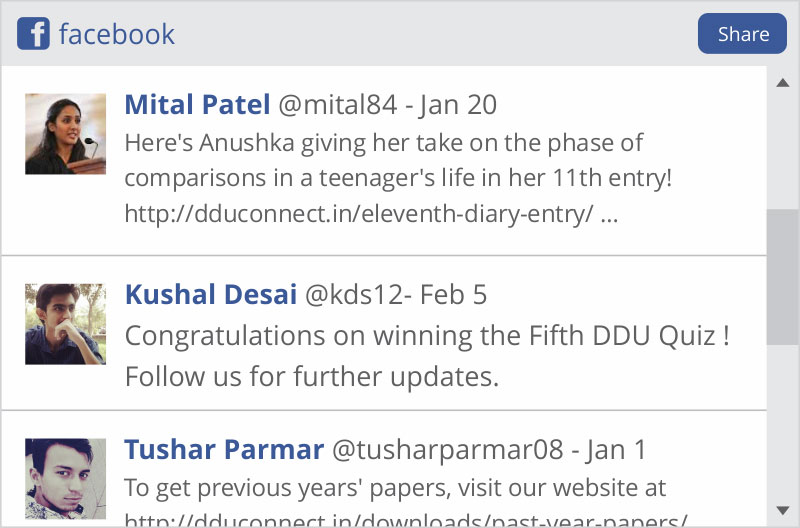800x528 pixels.
Task: Open the eleventh-diary-entry URL link
Action: tap(360, 214)
